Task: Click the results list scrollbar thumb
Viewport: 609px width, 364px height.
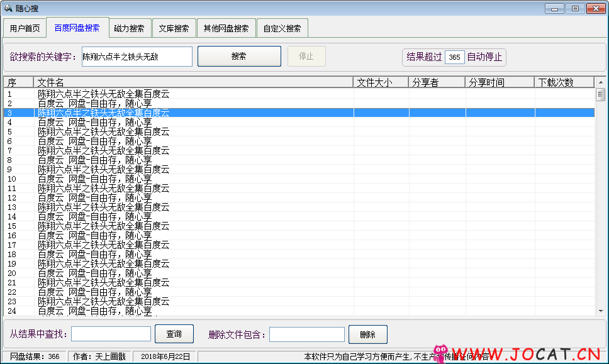Action: [600, 94]
